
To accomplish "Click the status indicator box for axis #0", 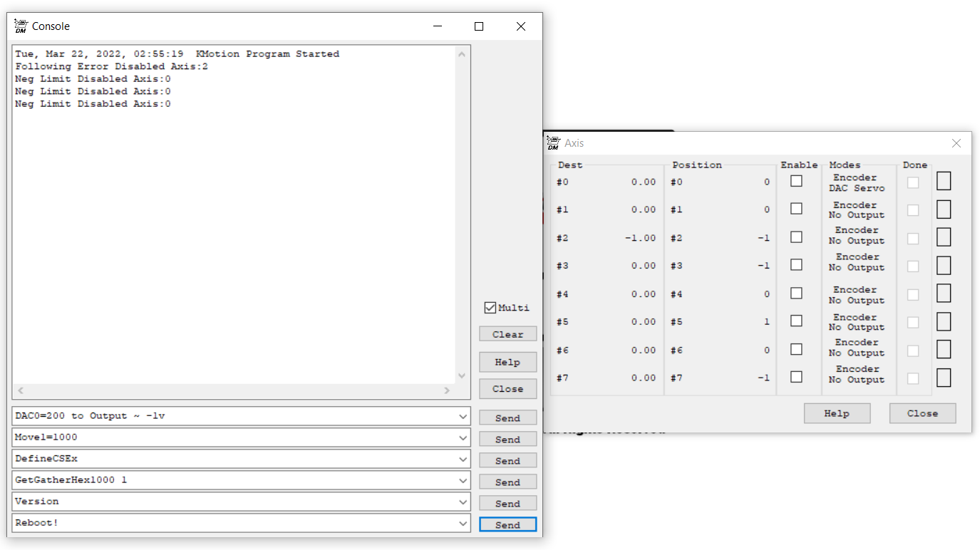I will click(943, 182).
